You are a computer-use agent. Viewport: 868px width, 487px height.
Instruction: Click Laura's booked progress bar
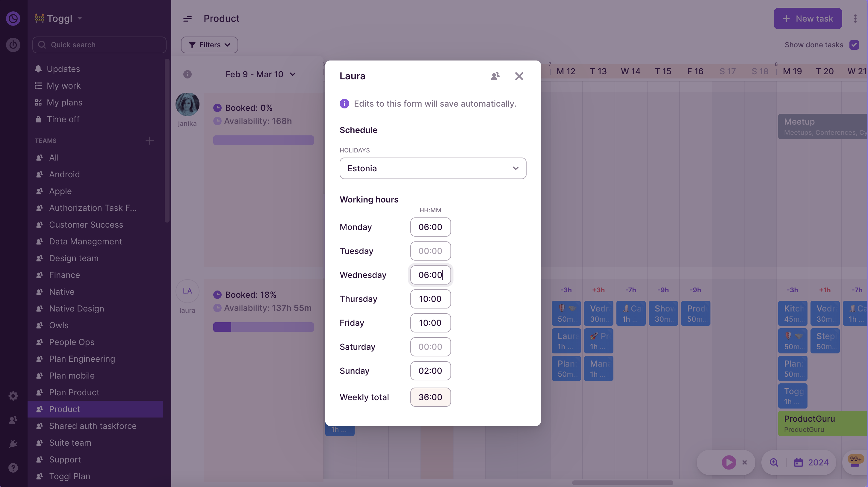(x=263, y=327)
